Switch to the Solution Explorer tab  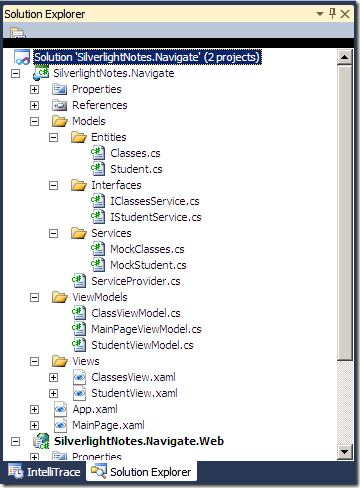pos(141,472)
